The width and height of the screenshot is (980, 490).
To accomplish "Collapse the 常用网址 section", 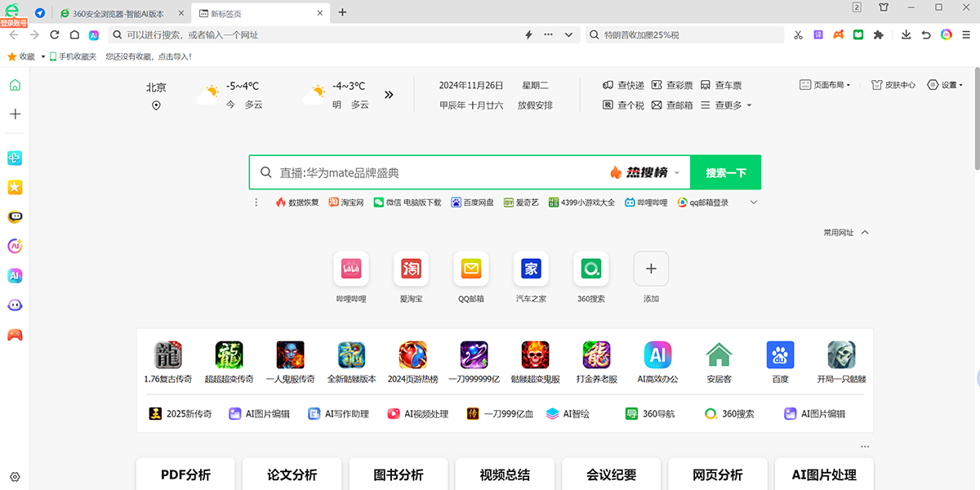I will coord(863,232).
